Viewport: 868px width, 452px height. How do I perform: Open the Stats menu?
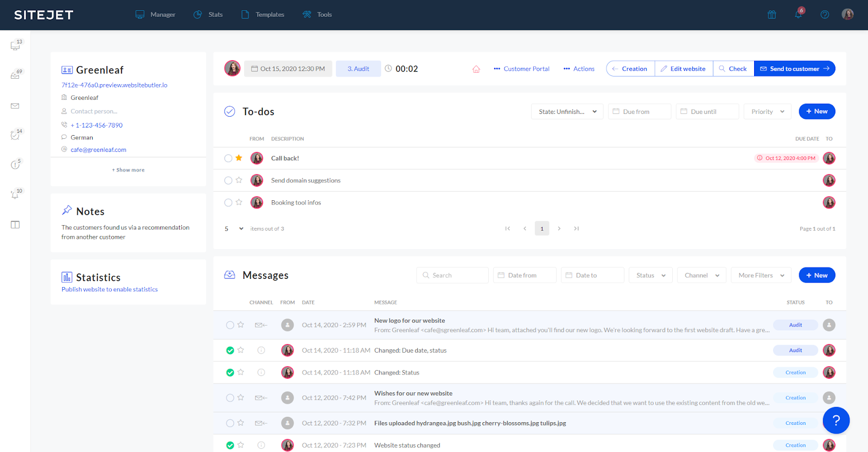(x=208, y=15)
